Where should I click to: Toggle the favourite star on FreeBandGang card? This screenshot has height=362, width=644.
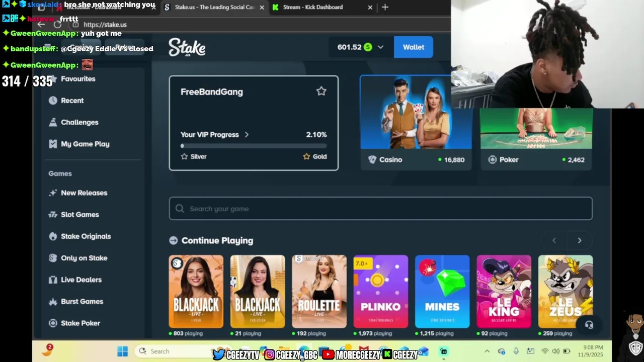coord(321,91)
